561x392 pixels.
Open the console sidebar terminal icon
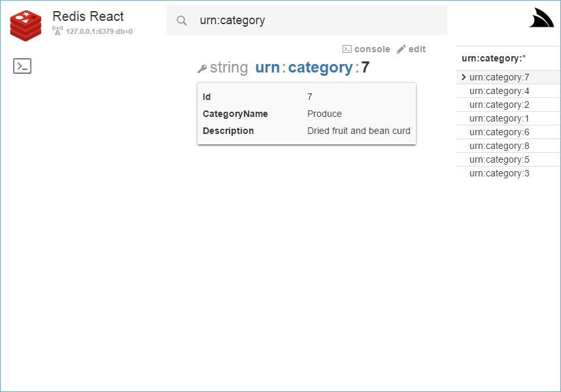coord(22,66)
